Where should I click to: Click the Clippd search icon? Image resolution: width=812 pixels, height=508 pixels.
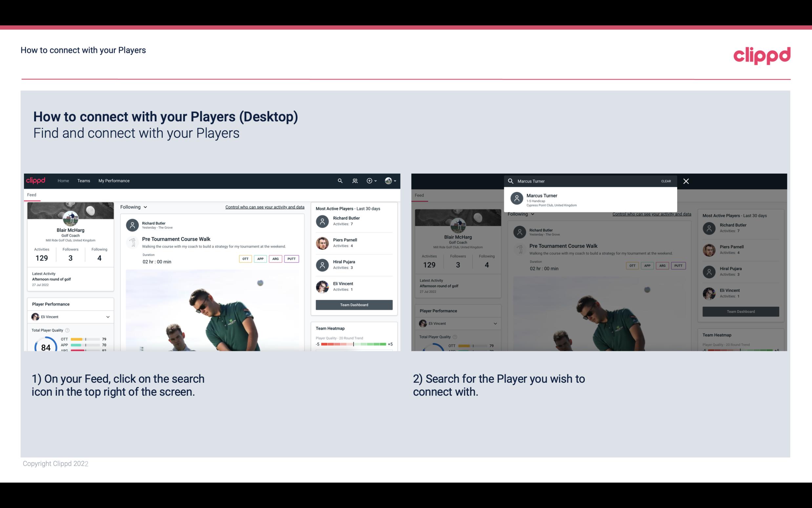[339, 180]
